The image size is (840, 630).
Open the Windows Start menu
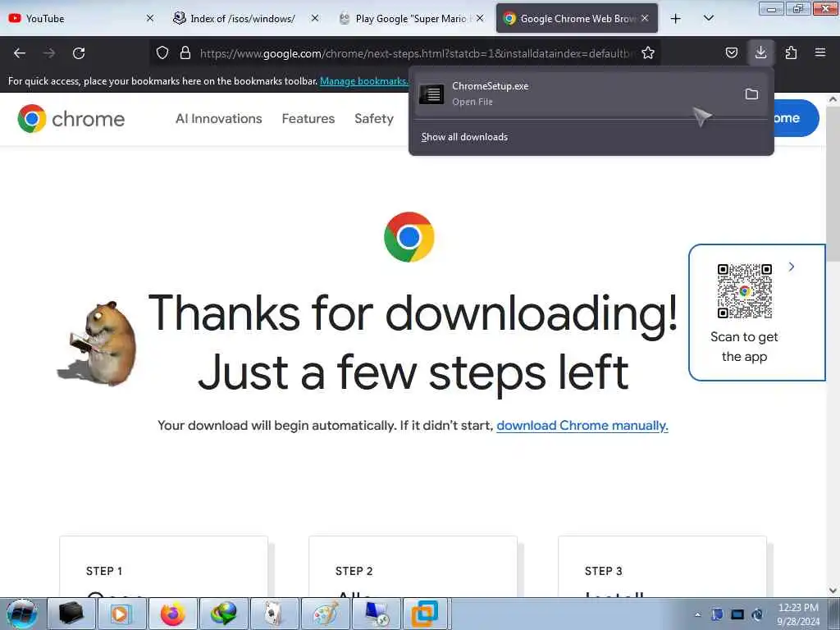click(22, 614)
